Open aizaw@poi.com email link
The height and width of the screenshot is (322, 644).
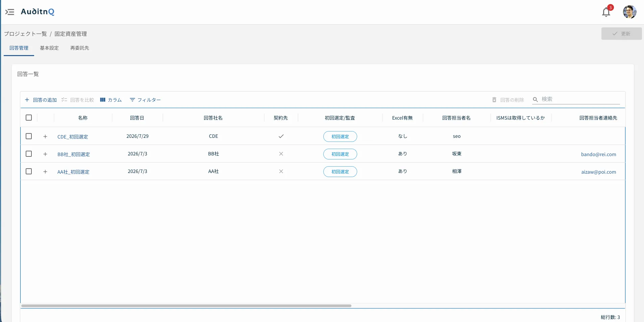(x=599, y=172)
